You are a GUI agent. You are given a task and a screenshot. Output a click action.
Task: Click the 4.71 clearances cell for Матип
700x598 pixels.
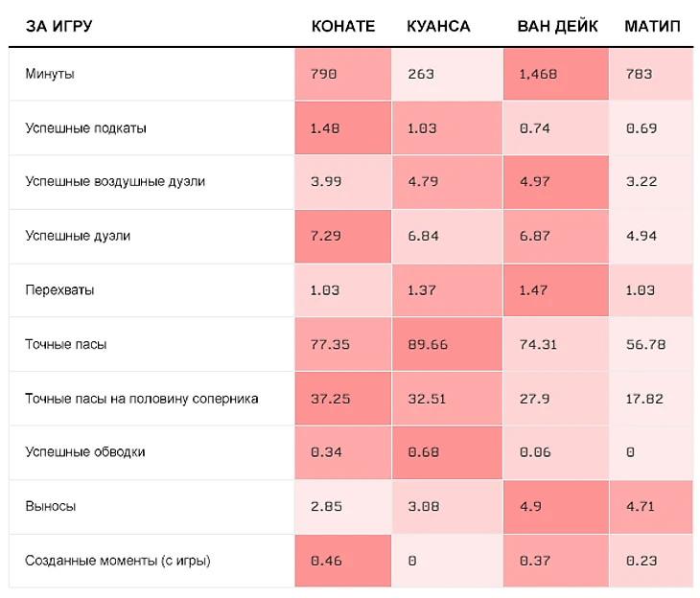[x=651, y=507]
